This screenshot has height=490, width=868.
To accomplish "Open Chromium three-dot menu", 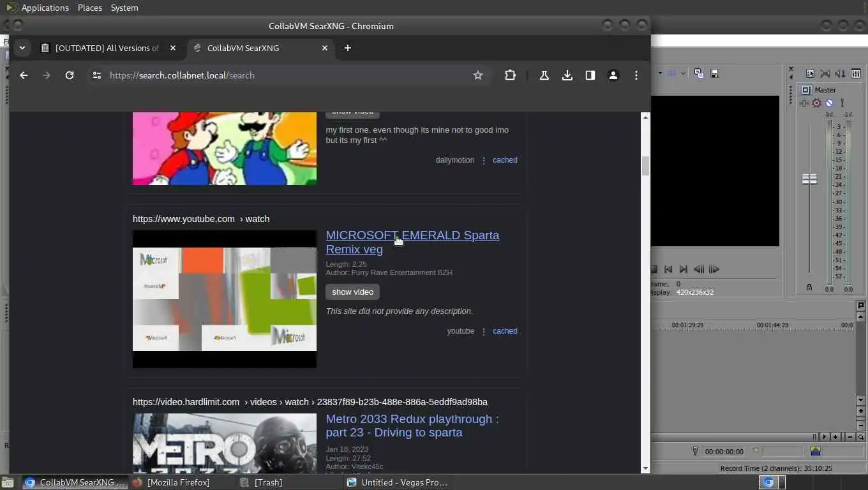I will [x=636, y=75].
